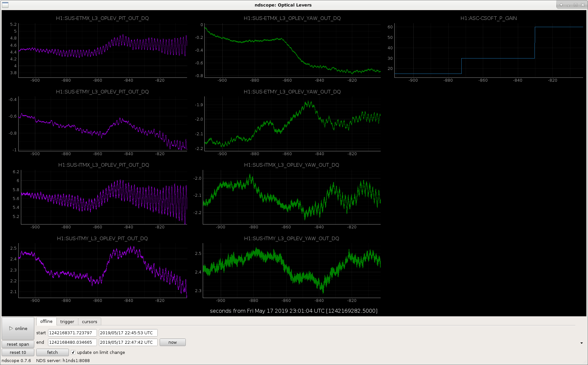Viewport: 588px width, 365px height.
Task: Click the now button
Action: (x=173, y=342)
